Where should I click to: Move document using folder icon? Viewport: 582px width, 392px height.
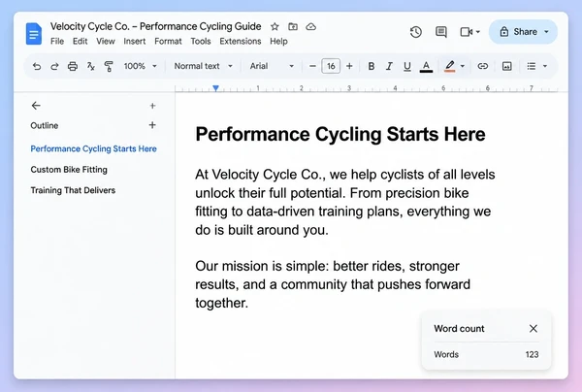pos(293,27)
